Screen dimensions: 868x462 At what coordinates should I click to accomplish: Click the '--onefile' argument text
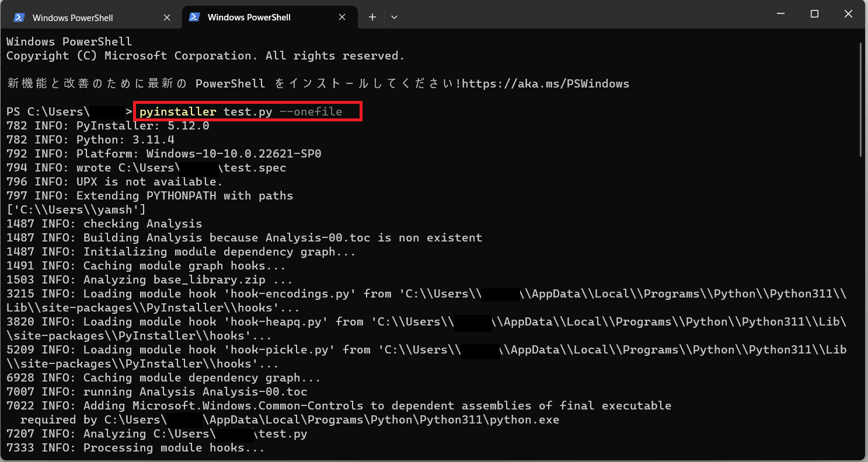click(311, 112)
